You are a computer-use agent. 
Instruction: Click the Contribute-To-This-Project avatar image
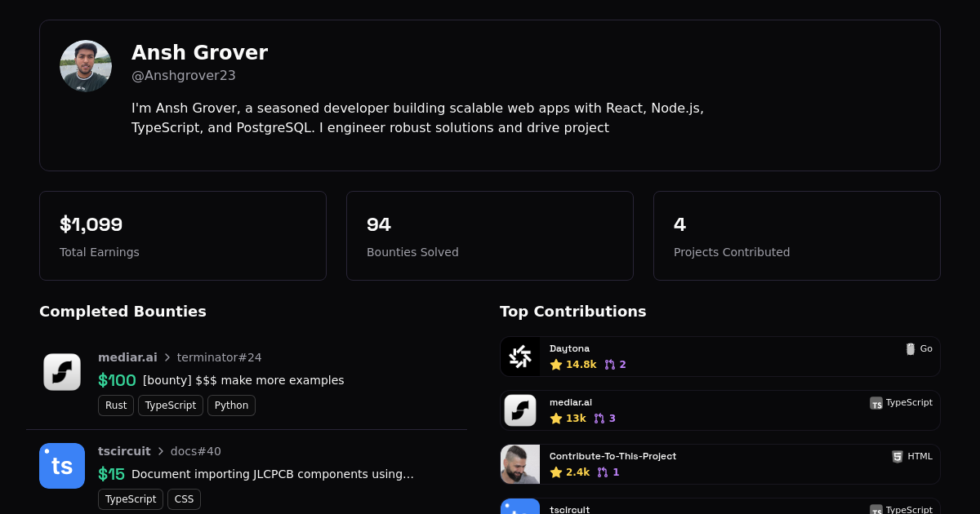520,464
